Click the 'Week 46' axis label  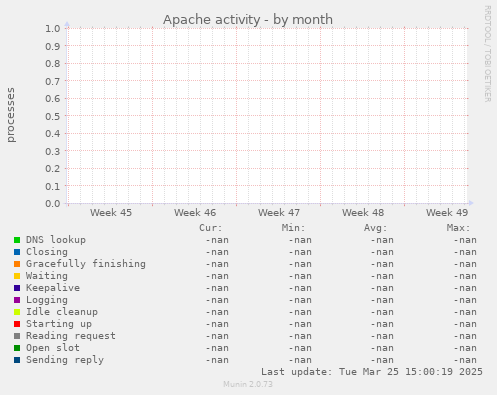[x=195, y=213]
